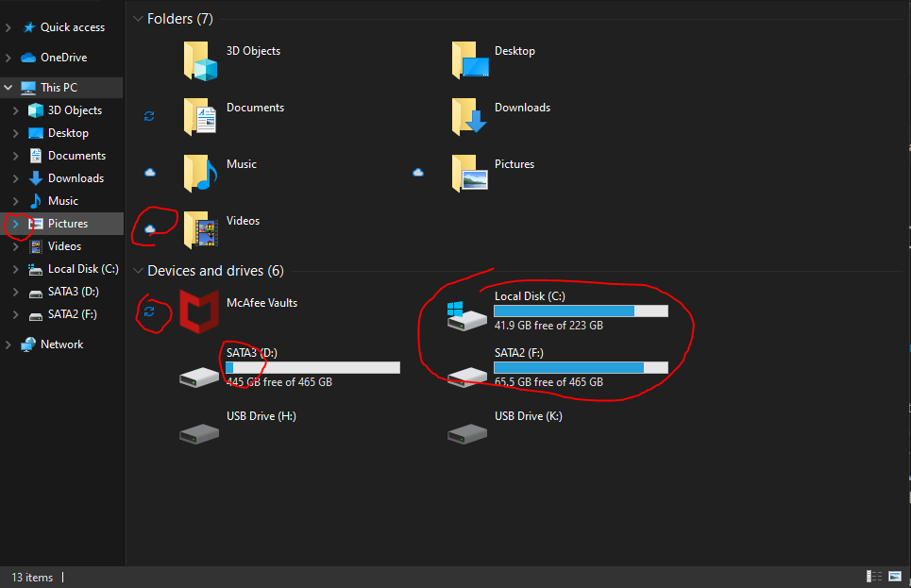Open the Music folder icon in main pane
The width and height of the screenshot is (911, 588).
[200, 173]
